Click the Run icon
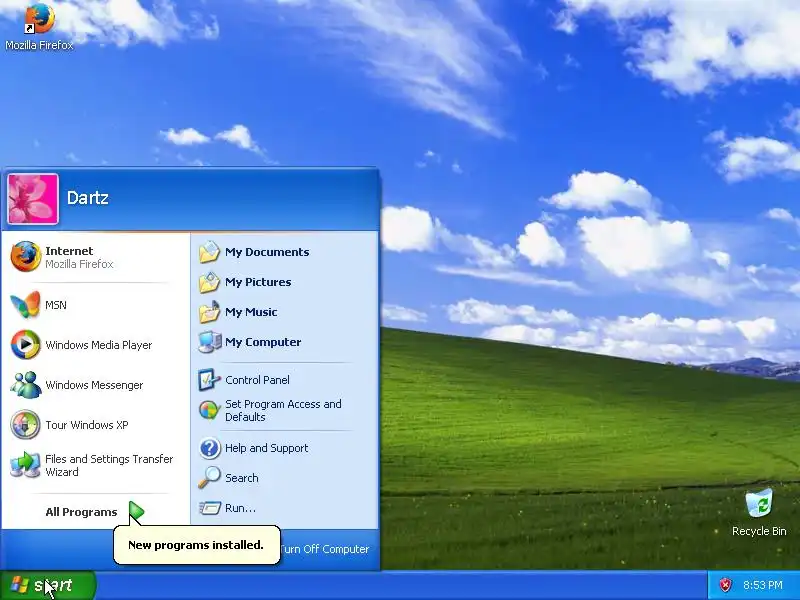This screenshot has width=800, height=600. (209, 508)
